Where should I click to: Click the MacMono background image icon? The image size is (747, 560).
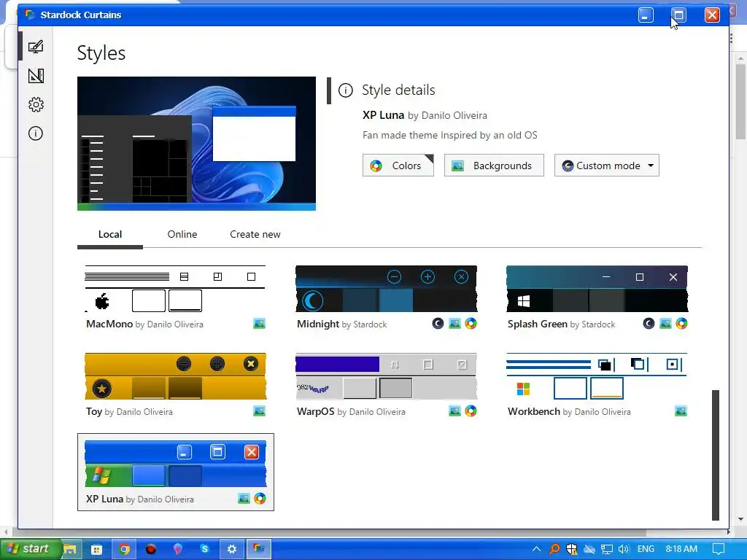coord(259,324)
